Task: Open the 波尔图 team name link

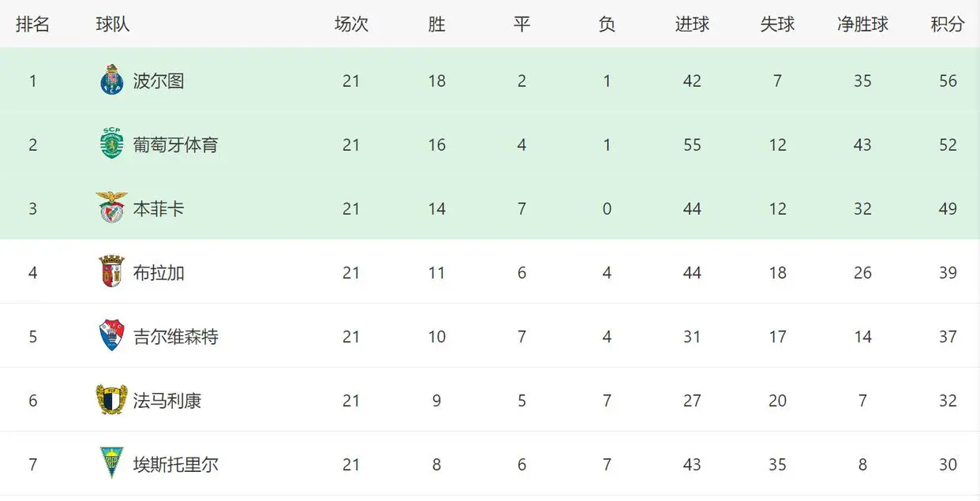Action: [x=159, y=80]
